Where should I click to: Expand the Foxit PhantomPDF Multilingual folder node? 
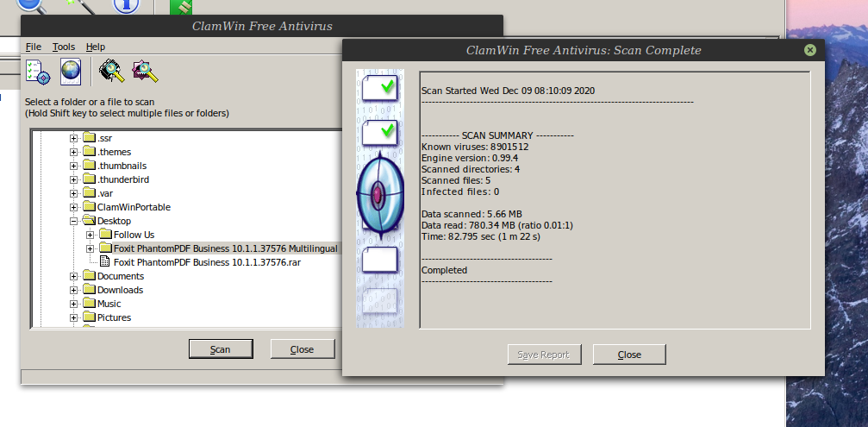tap(91, 248)
